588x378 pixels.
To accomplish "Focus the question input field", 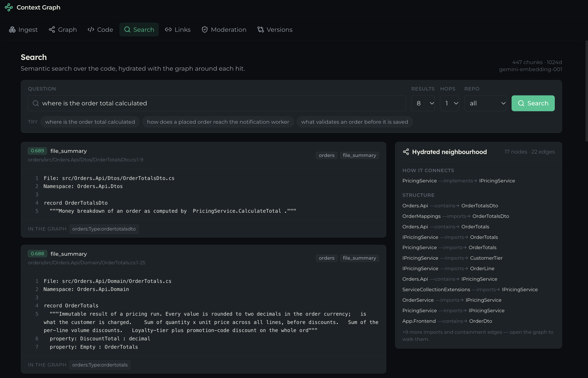I will click(x=217, y=103).
